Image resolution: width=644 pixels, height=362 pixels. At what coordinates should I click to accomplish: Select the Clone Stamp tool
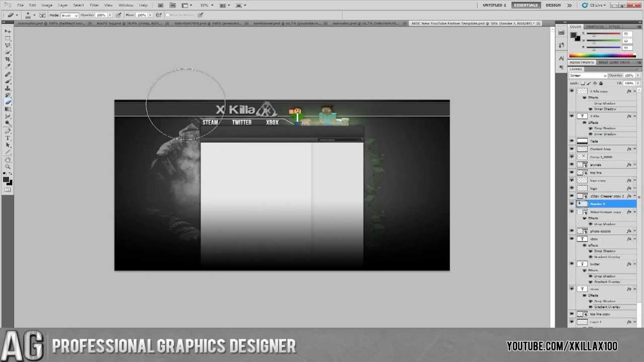pos(8,88)
